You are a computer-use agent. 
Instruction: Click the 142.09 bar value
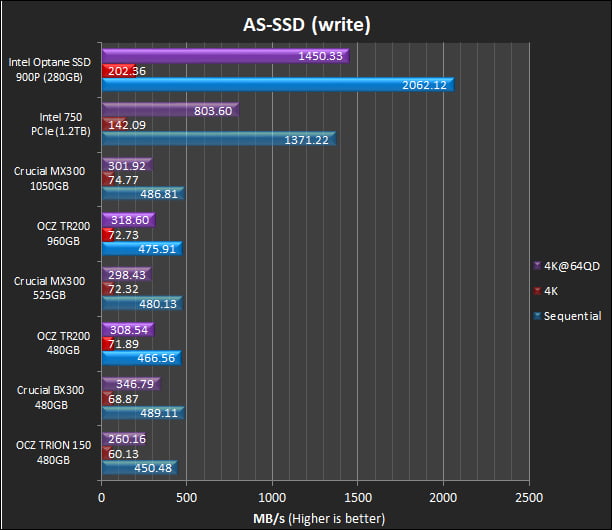[127, 125]
